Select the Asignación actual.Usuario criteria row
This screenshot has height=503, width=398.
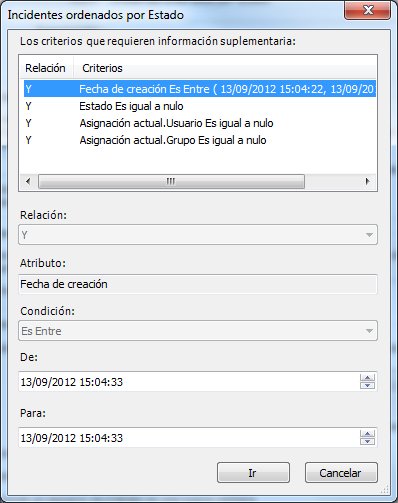click(x=200, y=123)
